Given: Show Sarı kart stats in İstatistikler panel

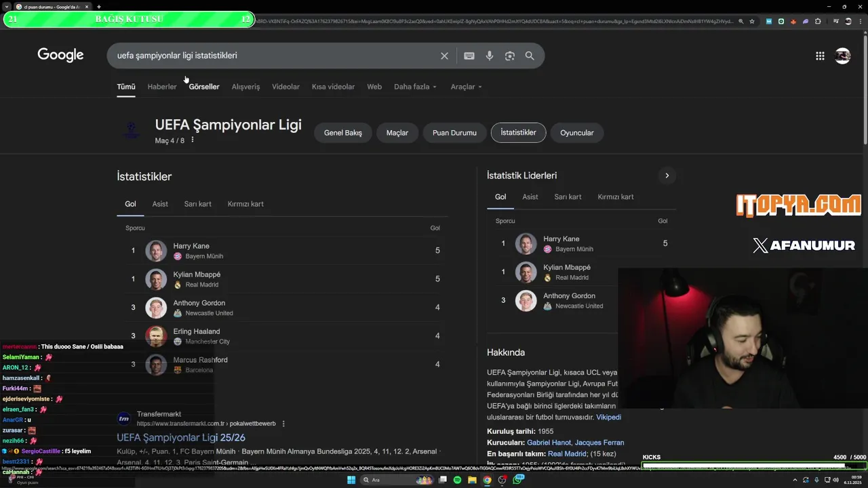Looking at the screenshot, I should click(198, 204).
